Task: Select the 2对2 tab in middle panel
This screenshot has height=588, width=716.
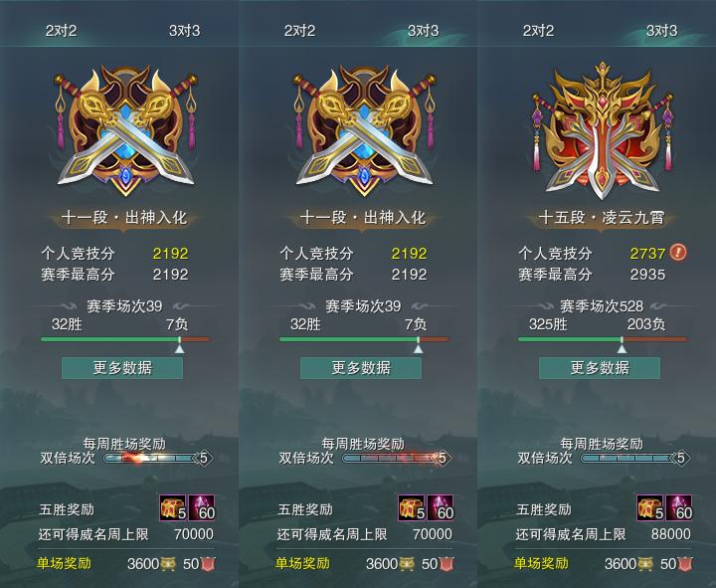Action: tap(299, 31)
